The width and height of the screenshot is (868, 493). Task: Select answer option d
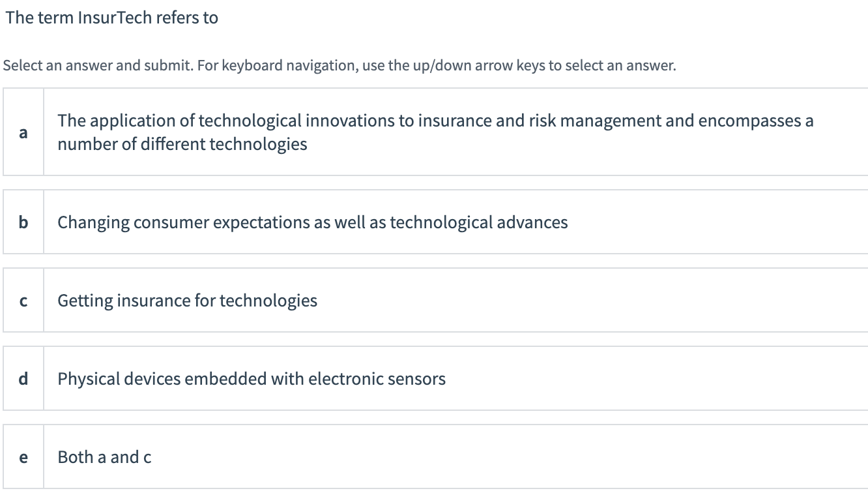coord(430,379)
